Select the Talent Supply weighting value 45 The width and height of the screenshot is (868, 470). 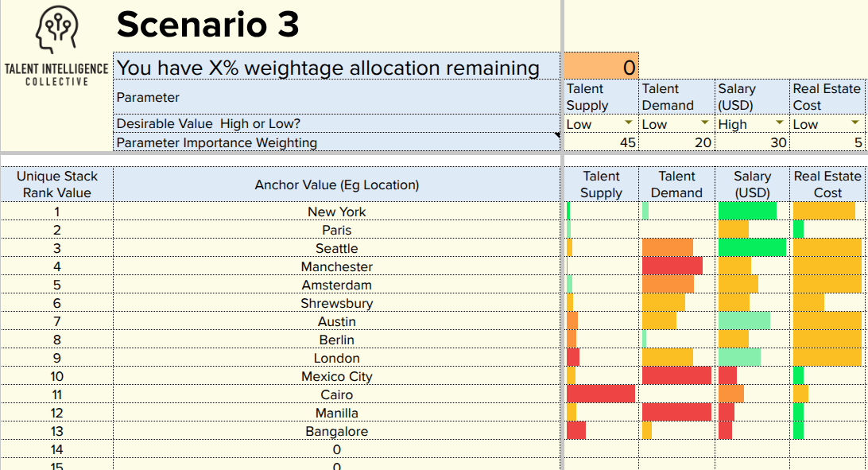[600, 142]
